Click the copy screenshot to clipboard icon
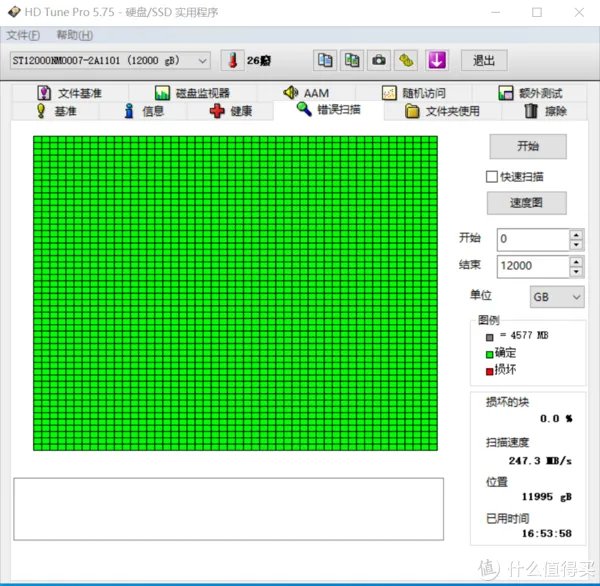This screenshot has width=600, height=586. coord(352,60)
